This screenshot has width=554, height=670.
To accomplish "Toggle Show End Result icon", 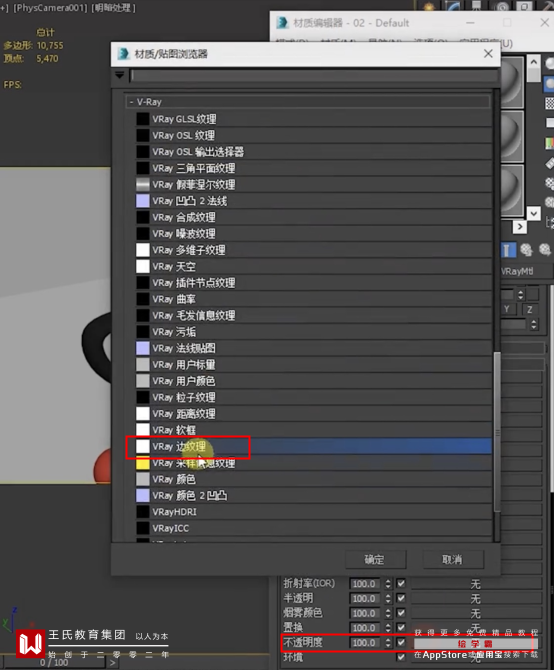I will pos(507,250).
